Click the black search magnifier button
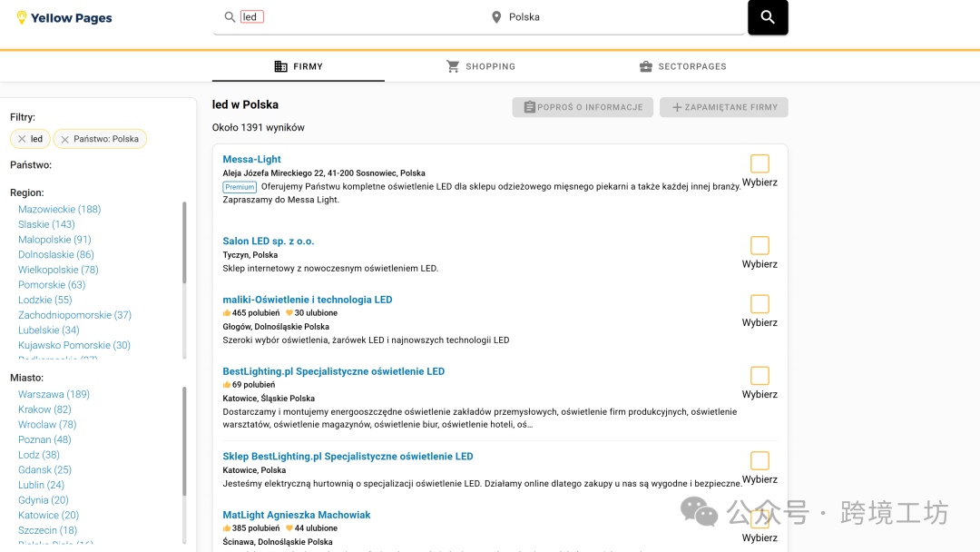The image size is (980, 552). pyautogui.click(x=768, y=17)
